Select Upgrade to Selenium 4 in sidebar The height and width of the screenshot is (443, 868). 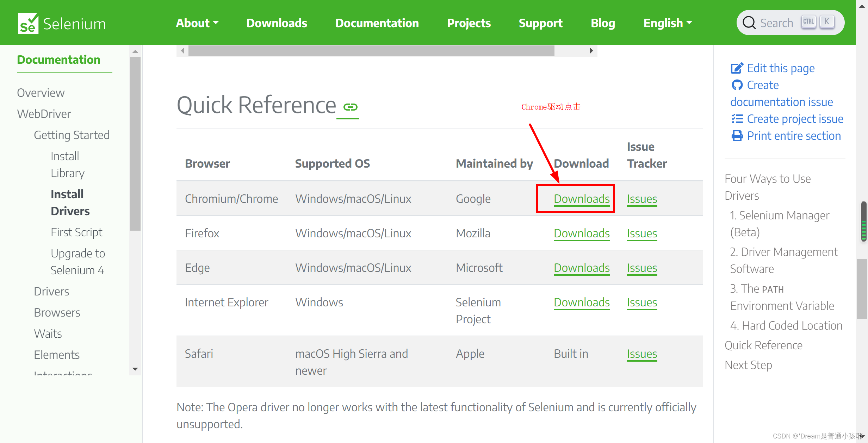click(x=78, y=262)
